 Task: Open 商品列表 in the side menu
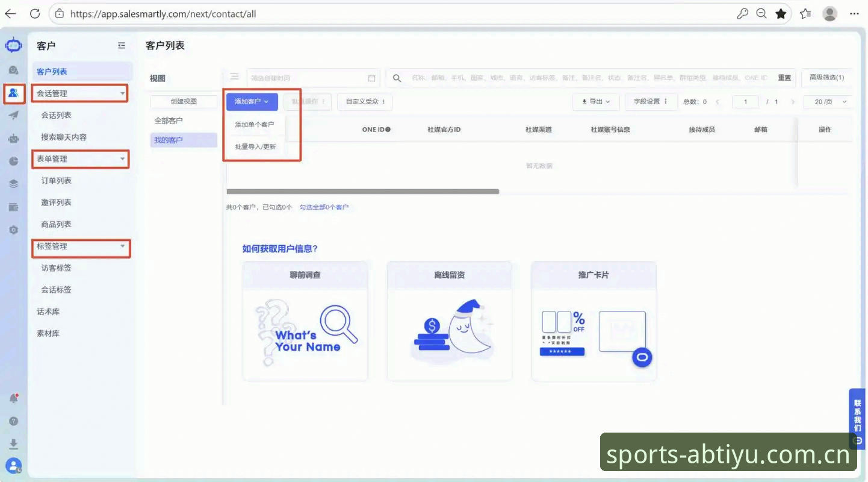pyautogui.click(x=57, y=224)
